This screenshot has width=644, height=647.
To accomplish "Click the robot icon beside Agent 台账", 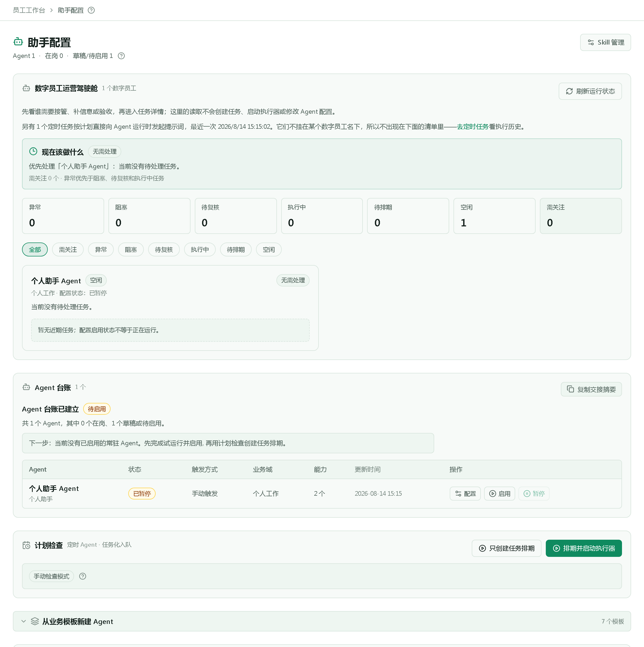I will point(26,387).
